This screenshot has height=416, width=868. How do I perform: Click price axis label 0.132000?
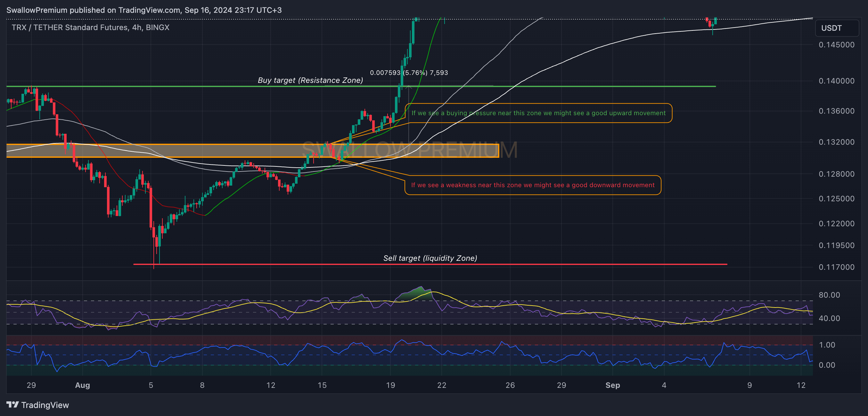point(837,142)
